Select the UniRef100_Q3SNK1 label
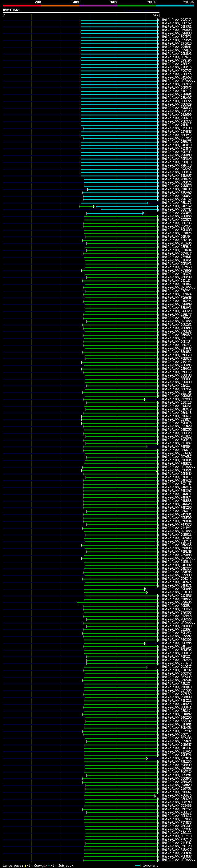The image size is (197, 868). (176, 741)
